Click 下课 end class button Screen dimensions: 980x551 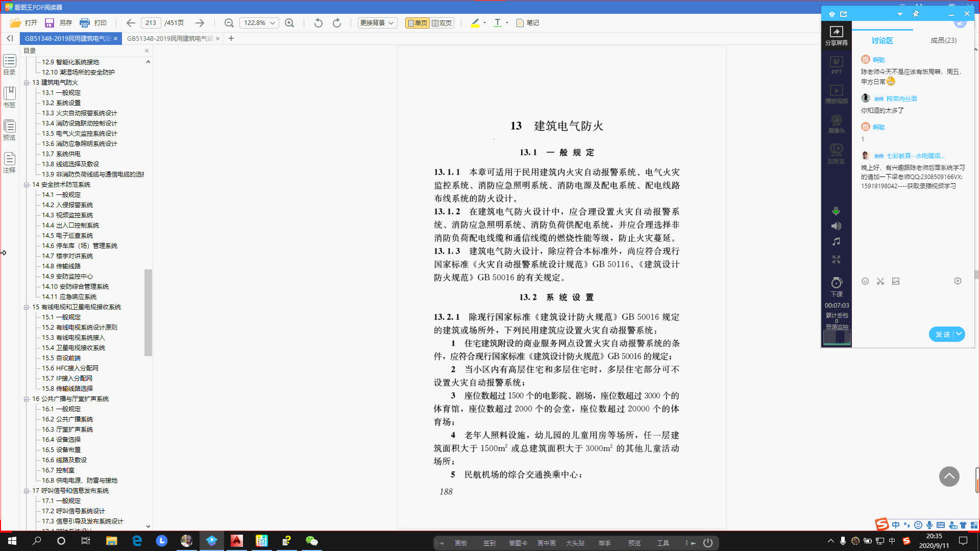click(837, 287)
